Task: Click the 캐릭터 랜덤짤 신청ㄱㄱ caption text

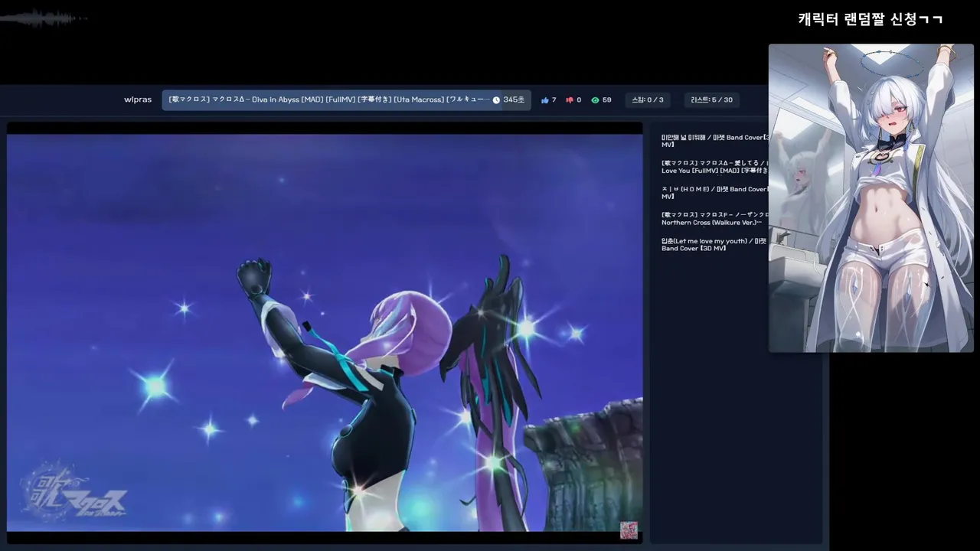Action: 871,19
